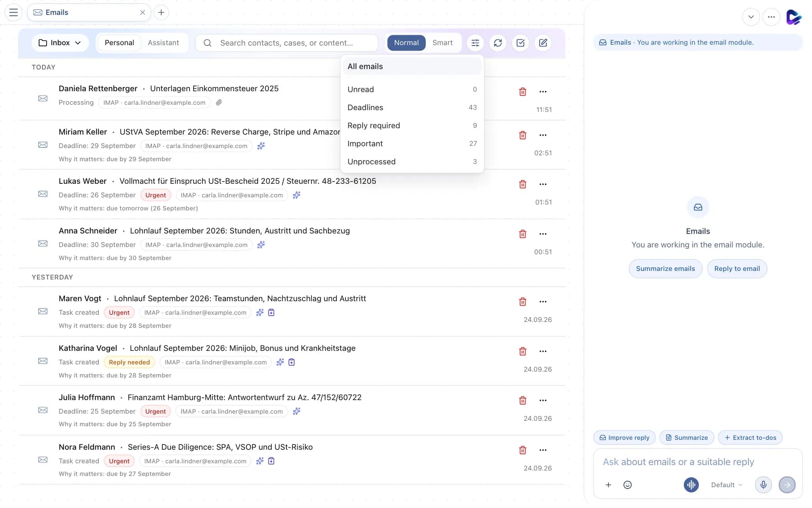Image resolution: width=812 pixels, height=508 pixels.
Task: Click AI sparkle icon on Lukas Weber email
Action: [296, 195]
